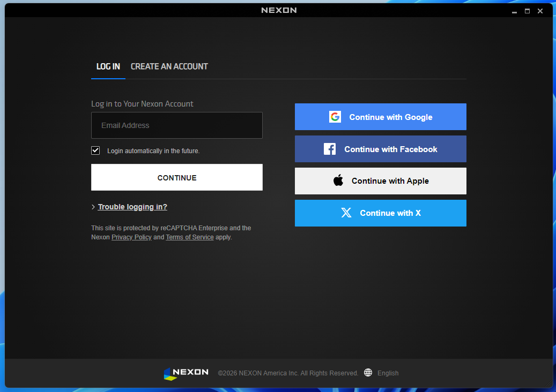This screenshot has width=556, height=392.
Task: Click the NEXON title in the title bar
Action: pyautogui.click(x=279, y=10)
